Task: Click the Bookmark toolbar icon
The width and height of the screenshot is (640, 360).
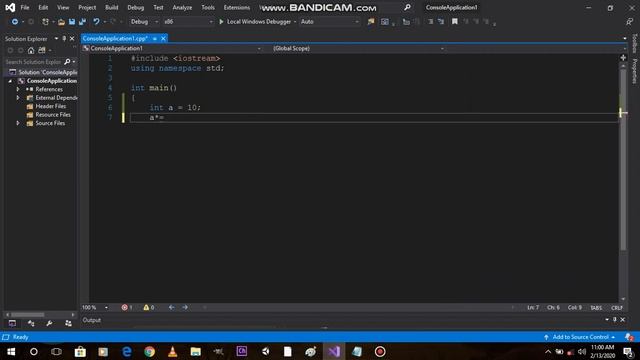Action: tap(454, 22)
